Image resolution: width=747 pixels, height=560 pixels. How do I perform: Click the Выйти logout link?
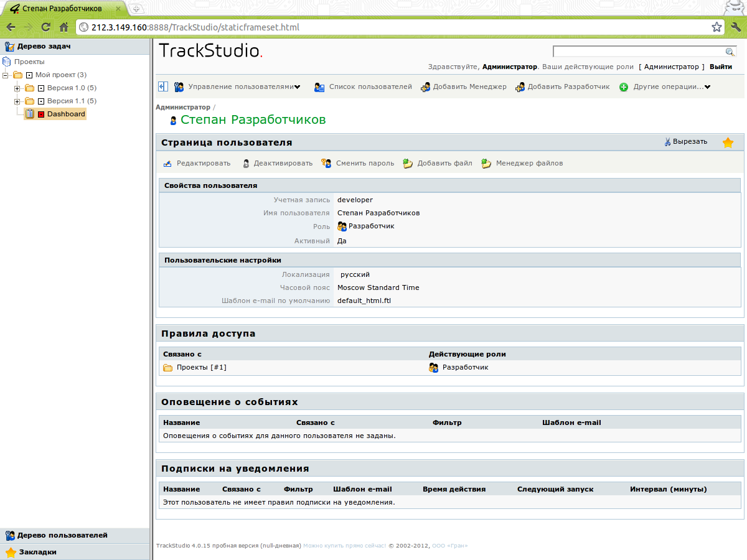pyautogui.click(x=721, y=67)
